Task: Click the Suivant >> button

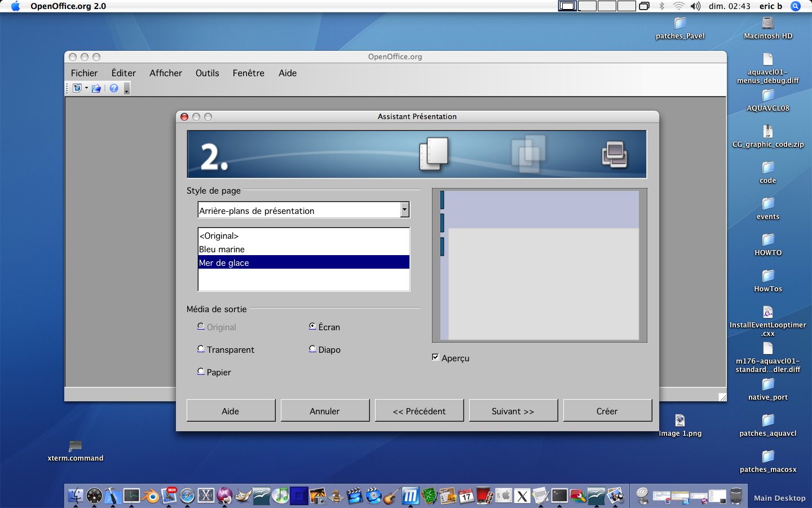Action: tap(513, 410)
